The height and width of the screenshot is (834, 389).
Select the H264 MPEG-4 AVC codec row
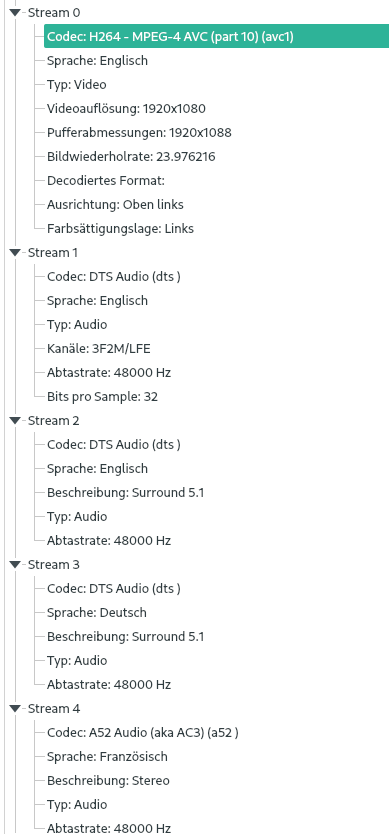[x=216, y=36]
